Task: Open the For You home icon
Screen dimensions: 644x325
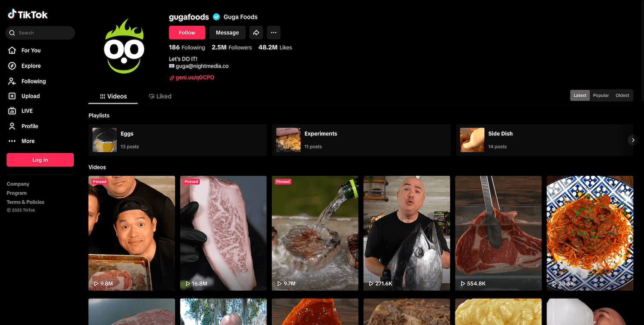Action: point(12,50)
